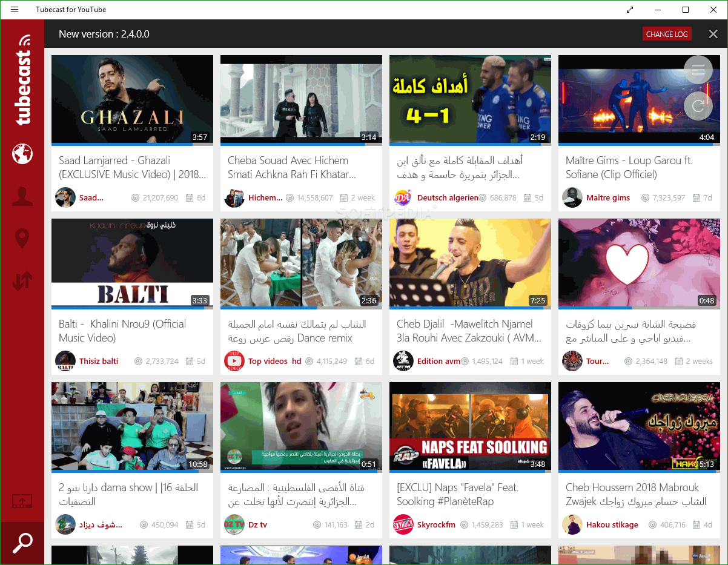Play the BALTI video thumbnail

(132, 263)
